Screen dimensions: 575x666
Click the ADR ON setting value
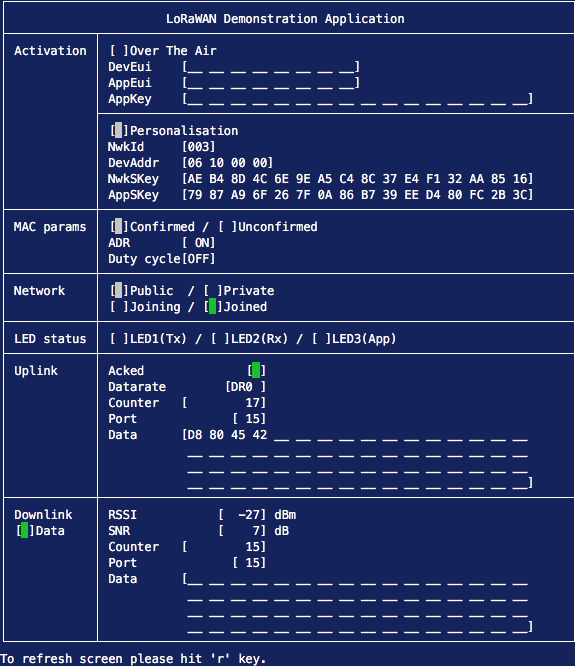pyautogui.click(x=199, y=243)
